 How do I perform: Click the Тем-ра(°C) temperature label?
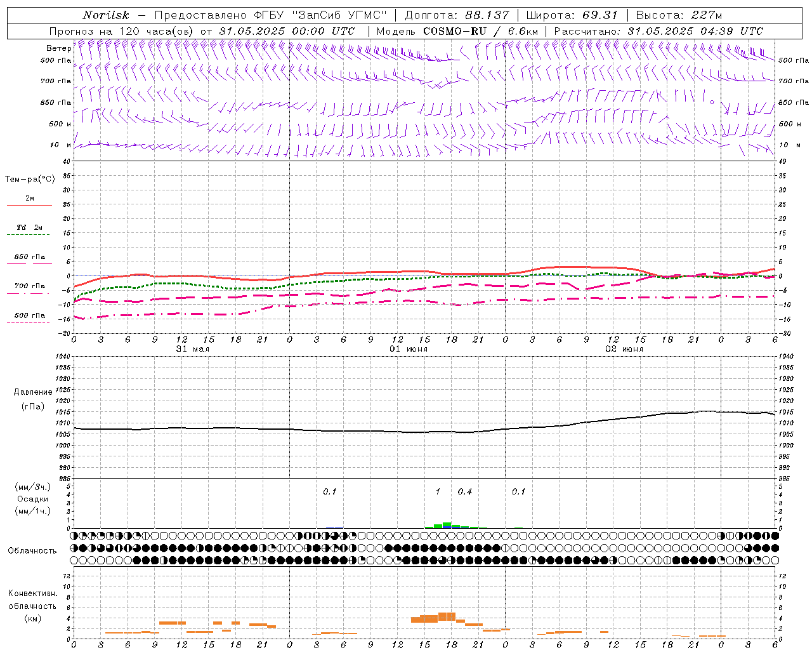[30, 180]
